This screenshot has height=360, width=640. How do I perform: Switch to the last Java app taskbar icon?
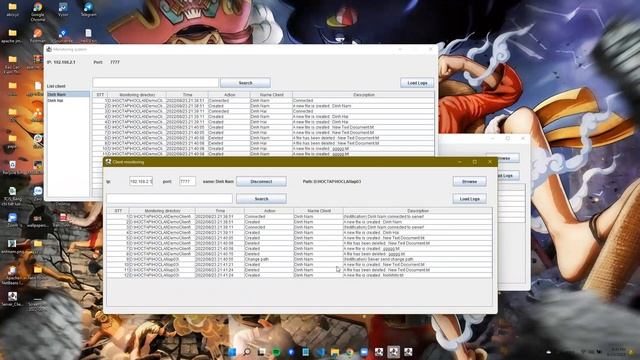[x=408, y=352]
